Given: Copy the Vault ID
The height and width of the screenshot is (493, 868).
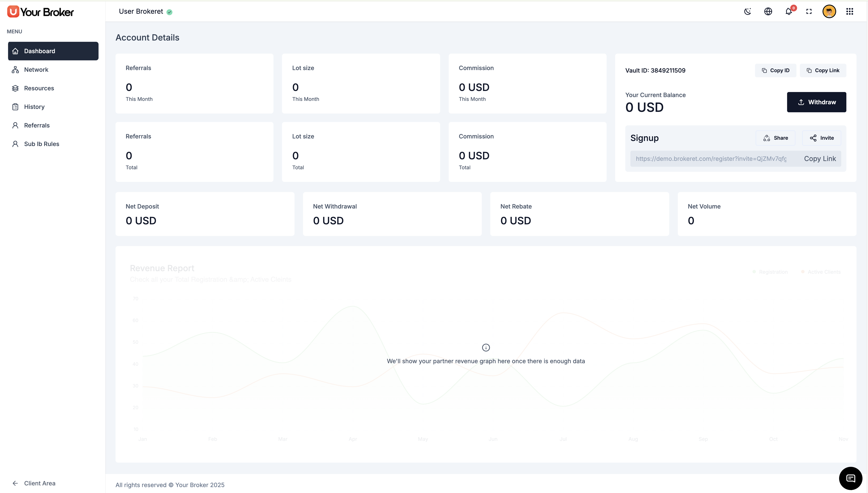Looking at the screenshot, I should (775, 70).
